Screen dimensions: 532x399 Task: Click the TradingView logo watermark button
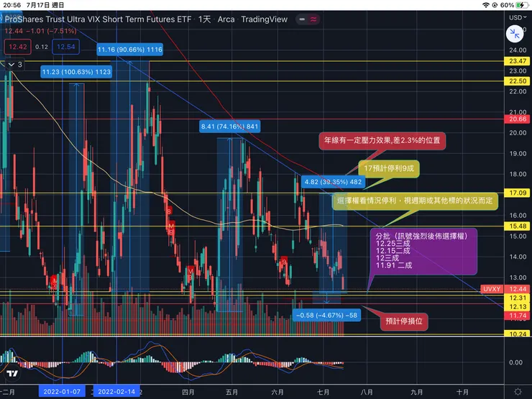pyautogui.click(x=12, y=374)
